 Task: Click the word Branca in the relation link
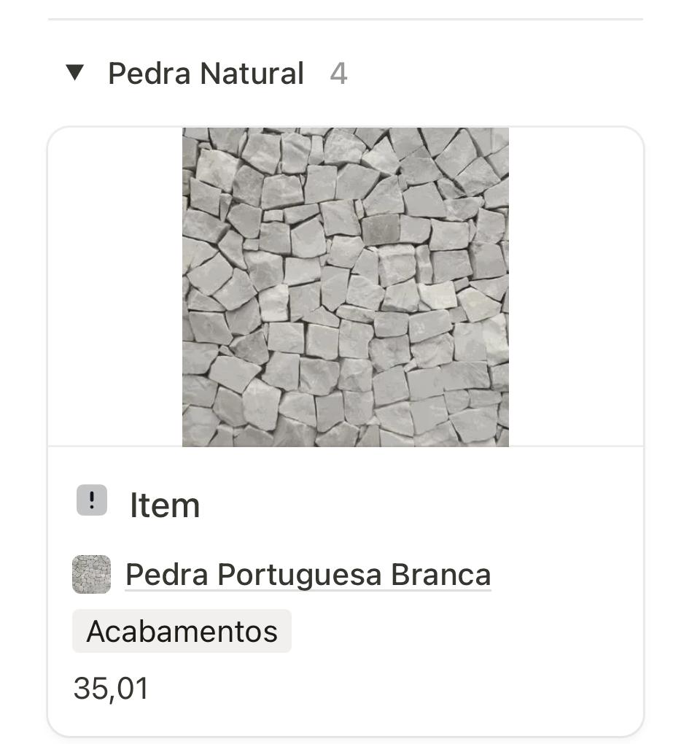point(441,575)
